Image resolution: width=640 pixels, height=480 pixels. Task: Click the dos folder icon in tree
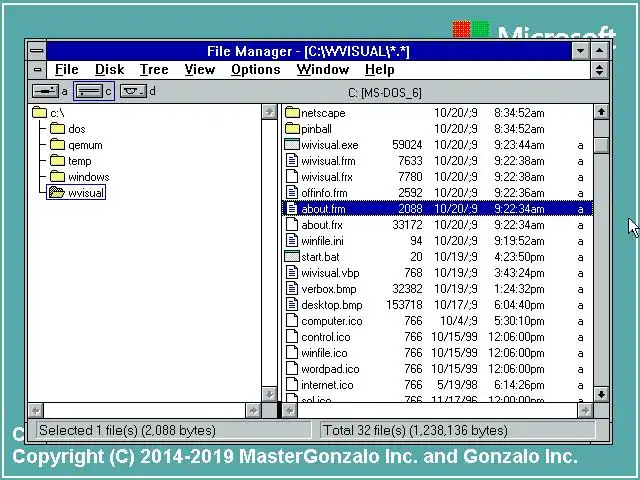click(57, 129)
